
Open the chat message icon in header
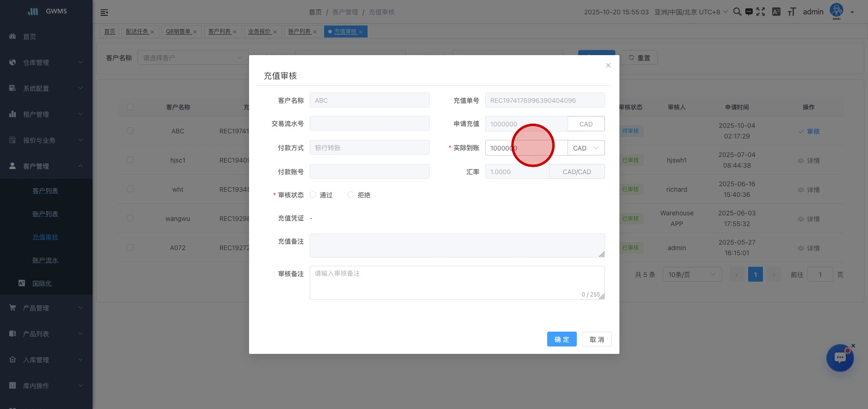749,12
